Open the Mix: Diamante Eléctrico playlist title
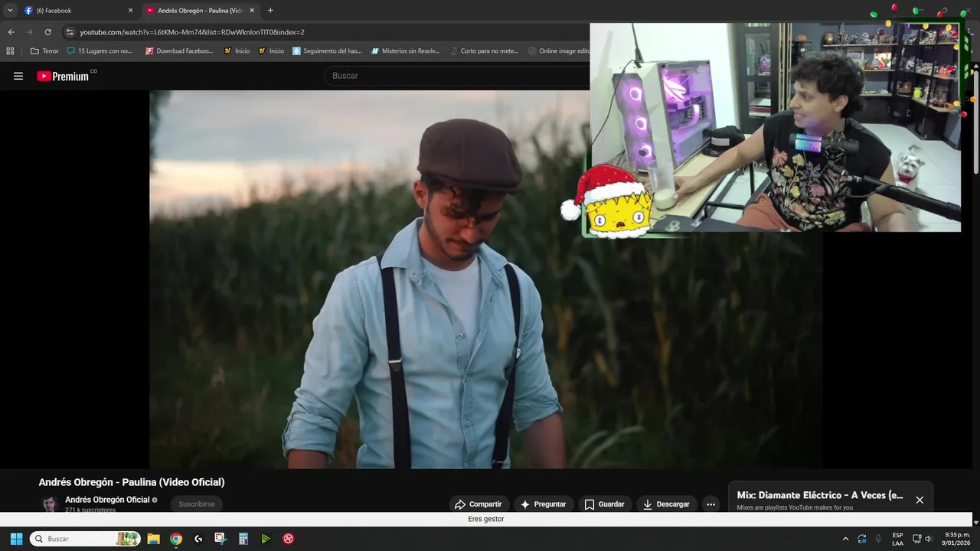 [820, 495]
